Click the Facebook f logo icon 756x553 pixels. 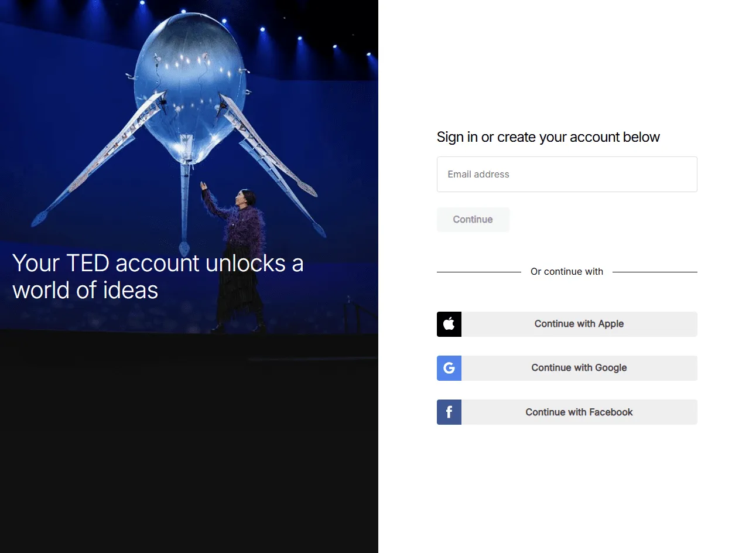click(x=449, y=412)
